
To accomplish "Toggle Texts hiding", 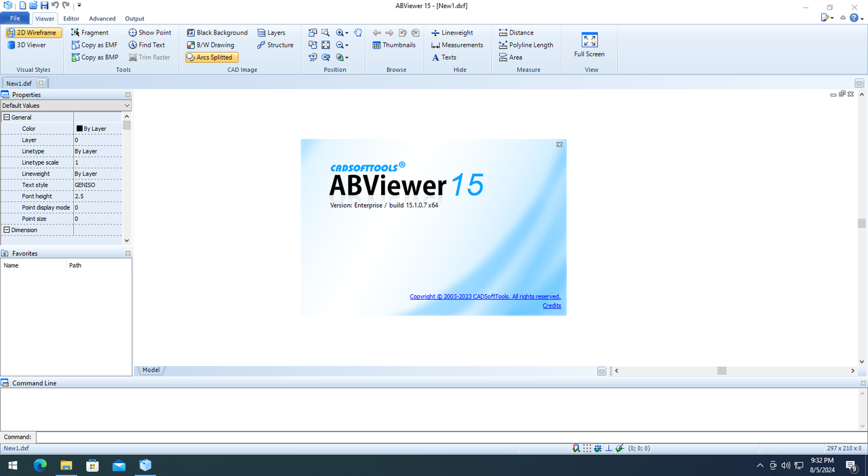I will pyautogui.click(x=444, y=58).
